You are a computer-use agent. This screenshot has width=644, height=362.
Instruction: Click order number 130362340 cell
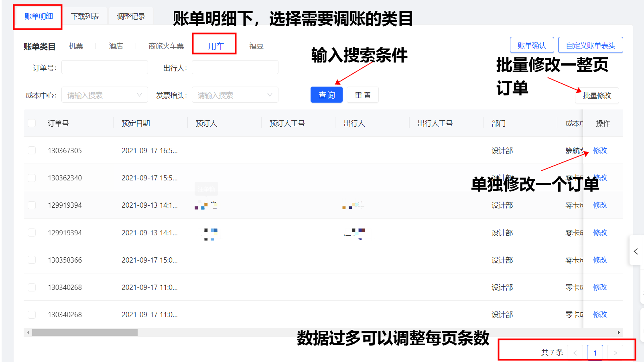[65, 178]
